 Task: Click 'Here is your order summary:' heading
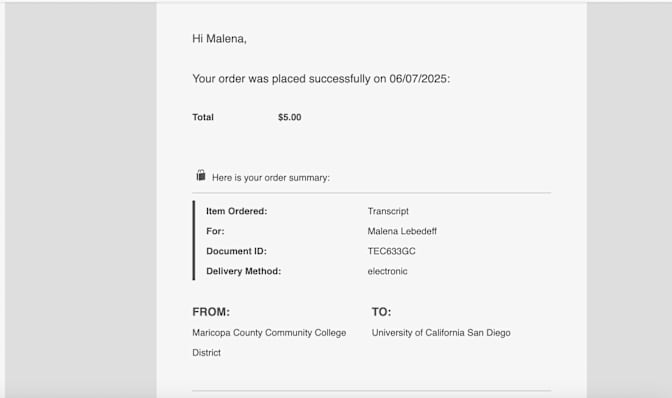pos(271,178)
